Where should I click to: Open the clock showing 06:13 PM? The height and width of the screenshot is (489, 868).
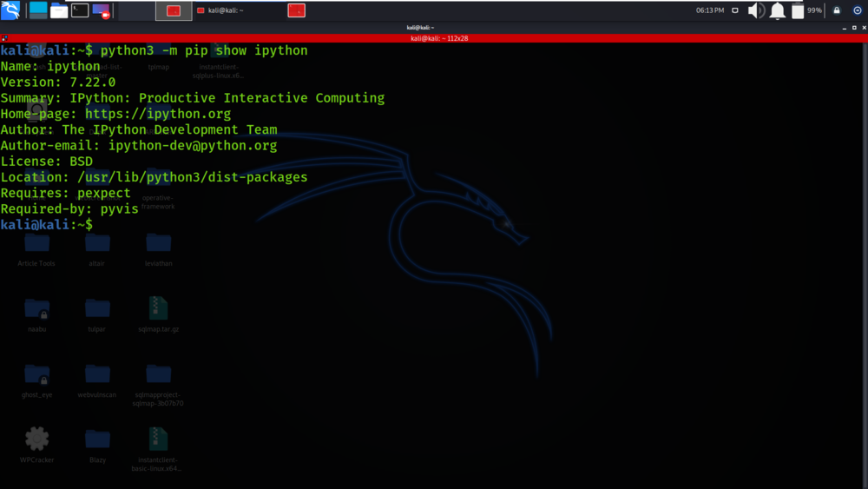(710, 10)
